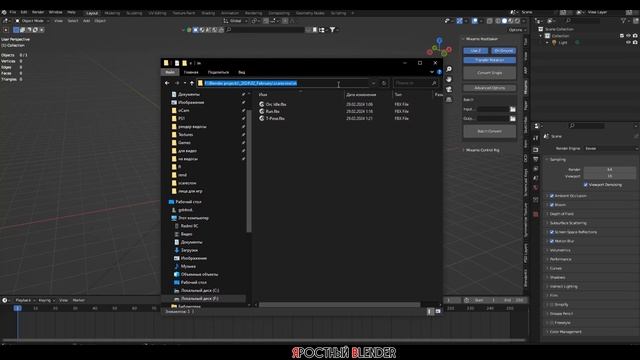The width and height of the screenshot is (640, 360).
Task: Click the Render samples value field
Action: coord(609,169)
